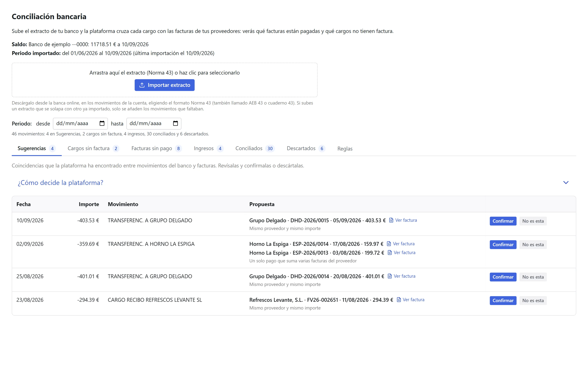
Task: Reject the 403.53 € Grupo Delgado suggestion
Action: (x=533, y=221)
